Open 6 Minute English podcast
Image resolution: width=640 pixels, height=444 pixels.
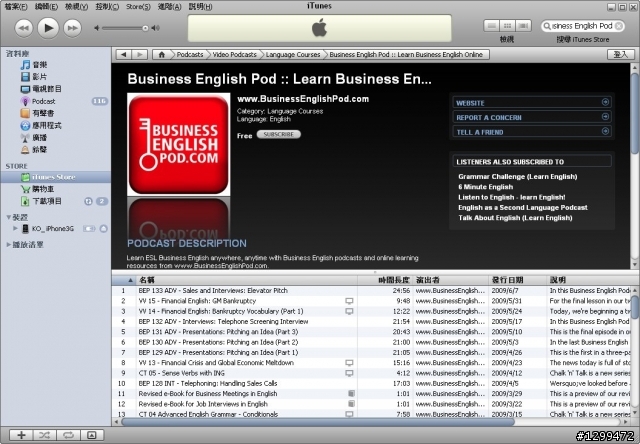coord(485,186)
